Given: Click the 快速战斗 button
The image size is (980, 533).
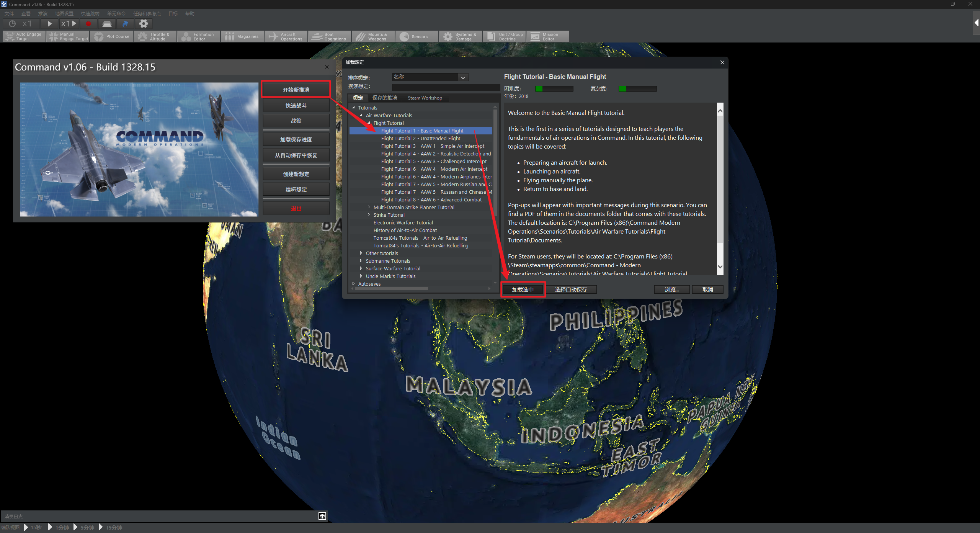Looking at the screenshot, I should (x=296, y=106).
